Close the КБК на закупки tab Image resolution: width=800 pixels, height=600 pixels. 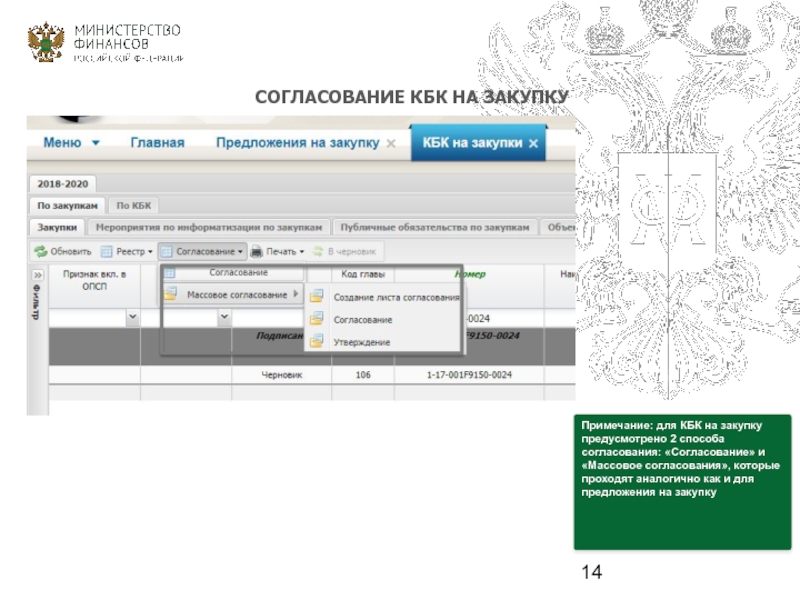[x=533, y=143]
